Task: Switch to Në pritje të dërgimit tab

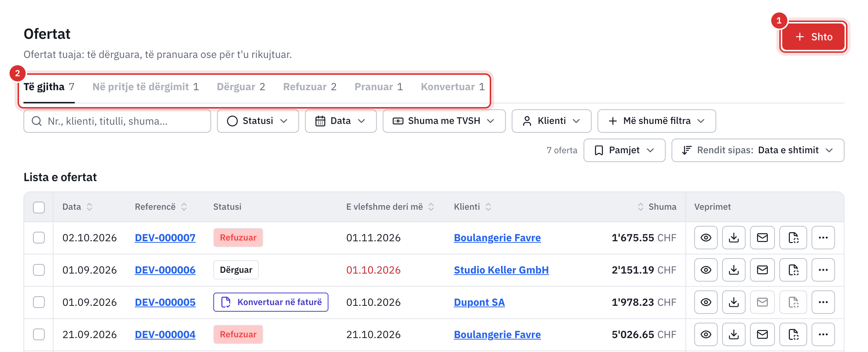Action: pyautogui.click(x=146, y=87)
